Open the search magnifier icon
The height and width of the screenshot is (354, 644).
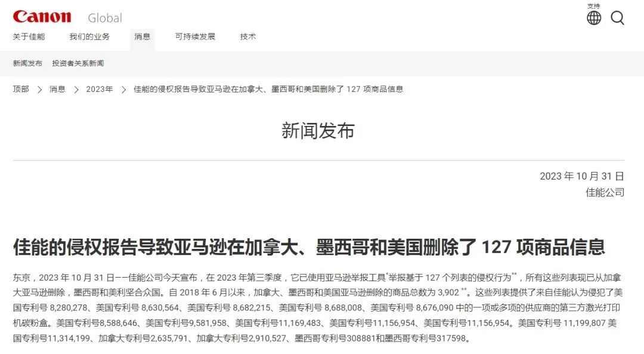(617, 18)
